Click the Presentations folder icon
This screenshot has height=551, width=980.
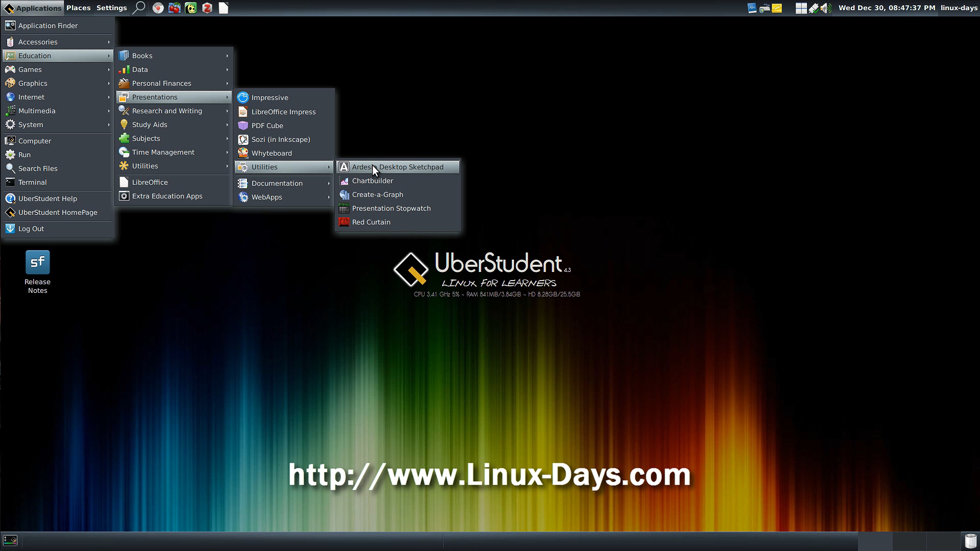pos(124,97)
